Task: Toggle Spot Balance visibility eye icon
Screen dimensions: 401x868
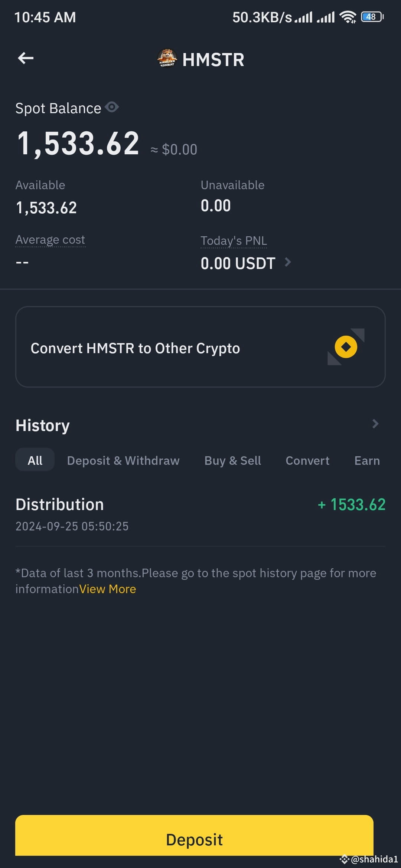Action: click(x=111, y=107)
